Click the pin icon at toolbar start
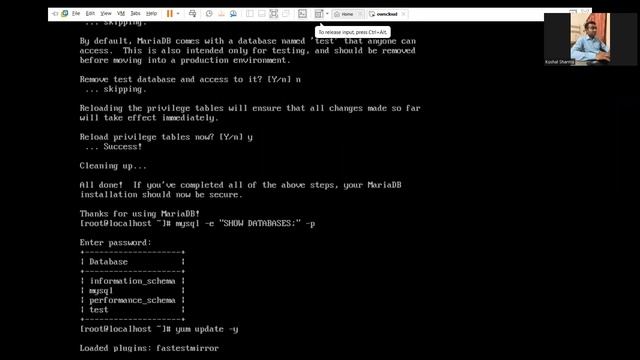The height and width of the screenshot is (360, 640). [55, 13]
